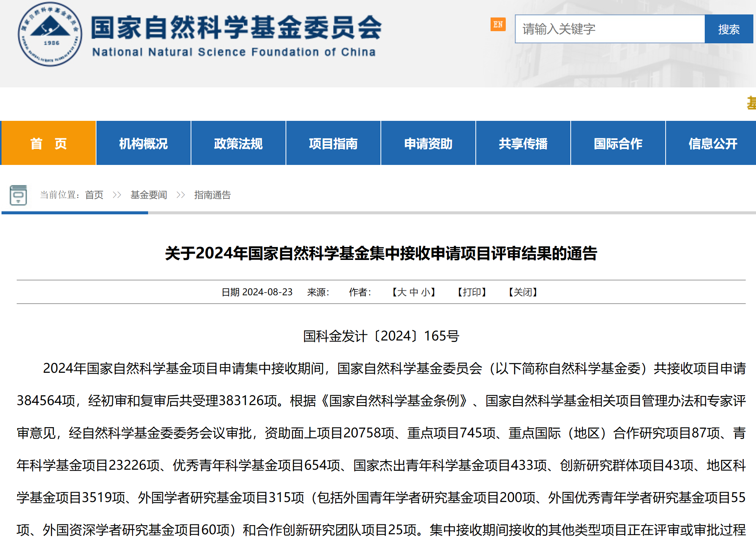756x540 pixels.
Task: Click the 搜索 search button
Action: (729, 29)
